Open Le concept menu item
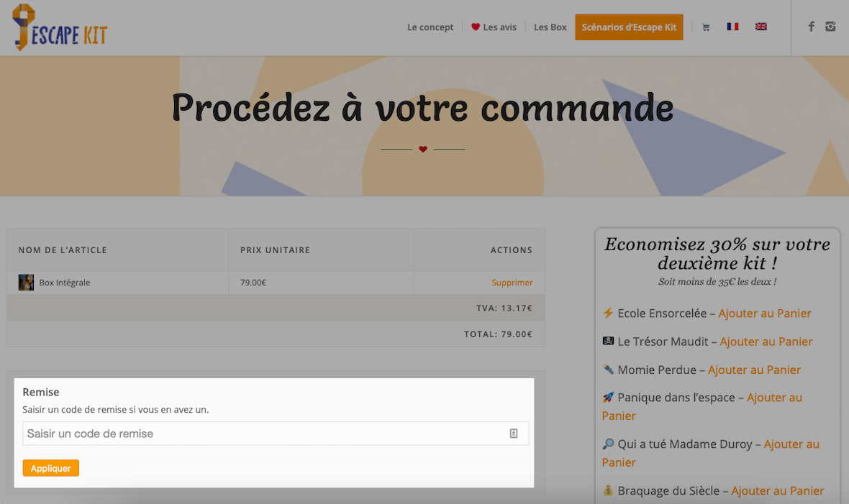This screenshot has width=849, height=504. coord(430,27)
